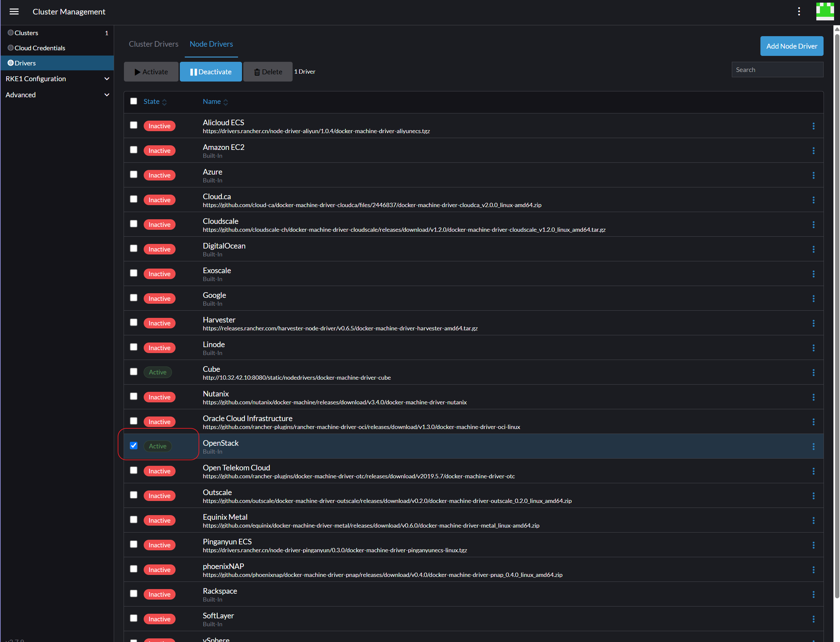Sort the table by State column
Viewport: 840px width, 642px height.
[x=155, y=102]
